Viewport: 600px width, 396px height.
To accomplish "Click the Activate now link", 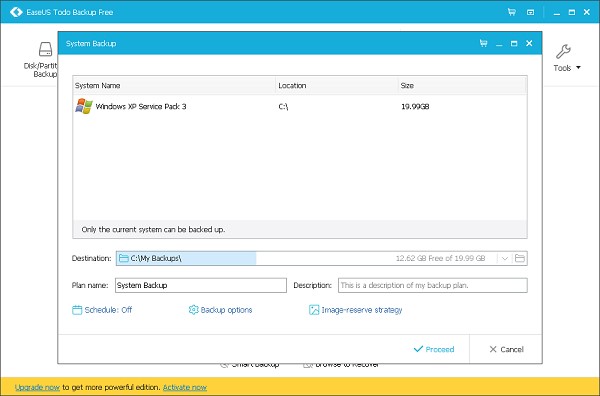I will tap(185, 387).
